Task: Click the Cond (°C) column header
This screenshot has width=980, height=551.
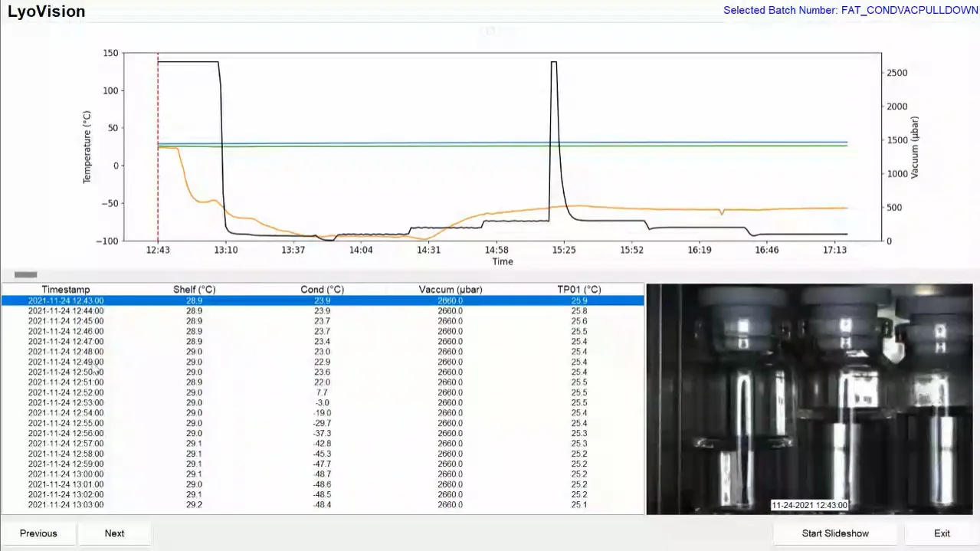Action: [321, 289]
